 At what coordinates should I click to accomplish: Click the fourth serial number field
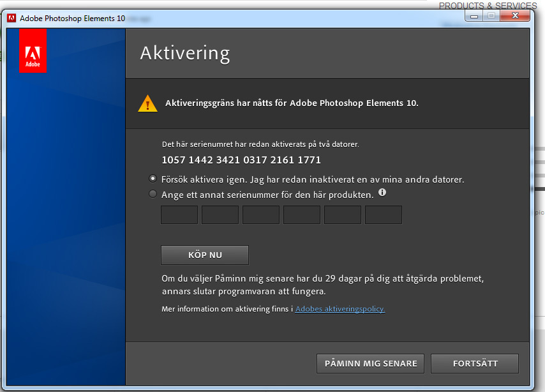click(x=302, y=215)
